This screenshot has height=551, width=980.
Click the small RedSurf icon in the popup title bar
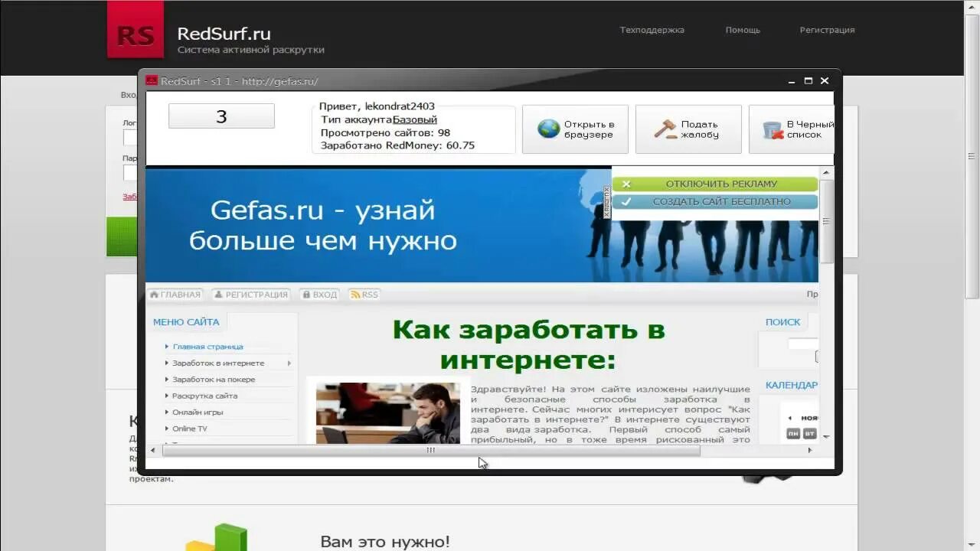[152, 81]
